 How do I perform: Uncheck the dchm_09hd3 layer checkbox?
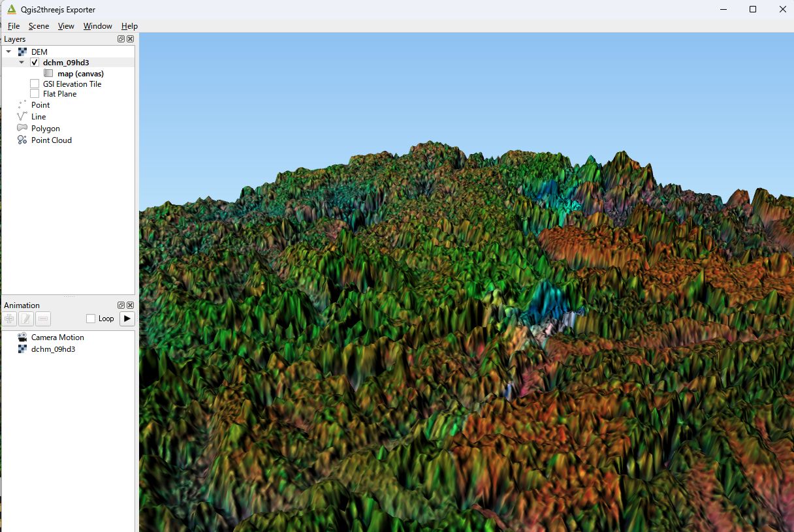point(35,63)
